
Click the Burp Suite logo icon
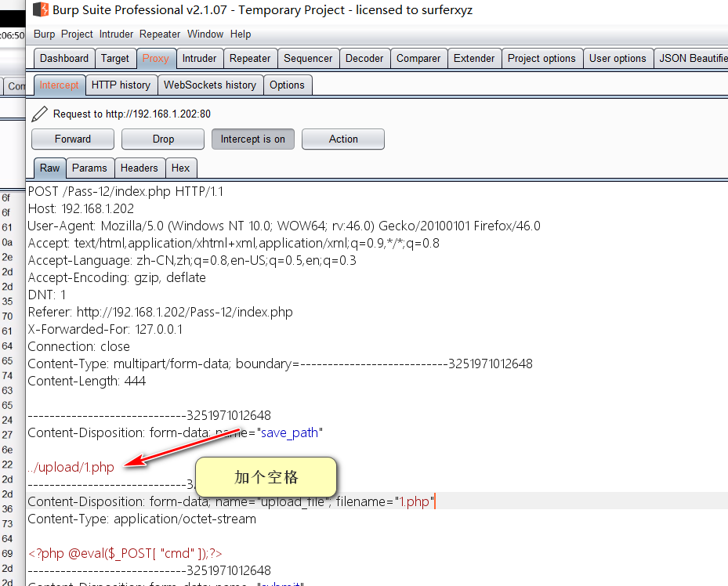tap(41, 9)
